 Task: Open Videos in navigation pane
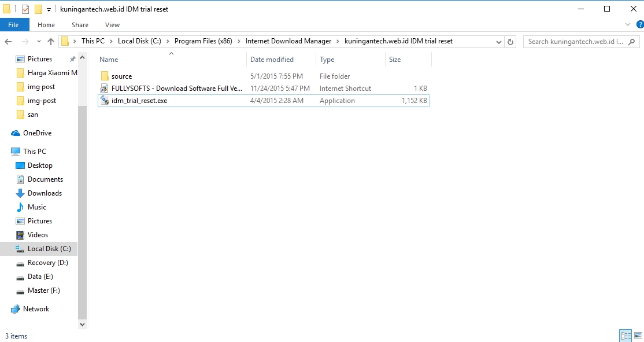[x=32, y=235]
